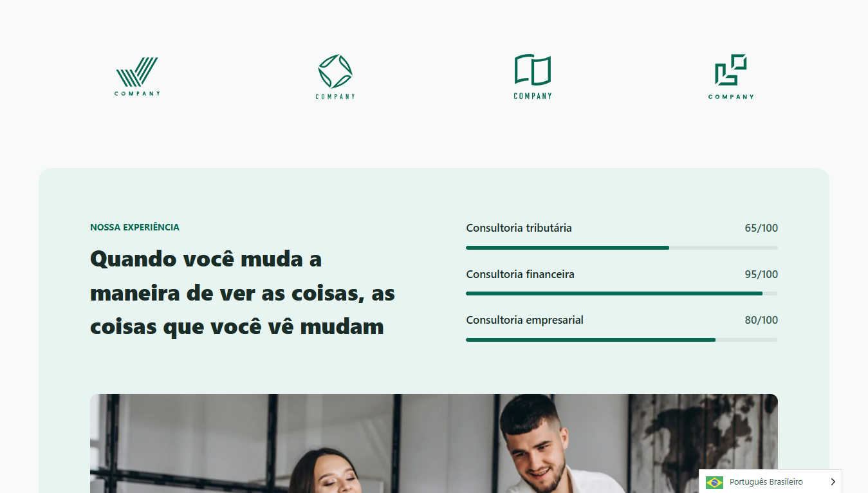Expand the Português Brasileiro language selector
Screen dimensions: 868x493
[x=770, y=481]
